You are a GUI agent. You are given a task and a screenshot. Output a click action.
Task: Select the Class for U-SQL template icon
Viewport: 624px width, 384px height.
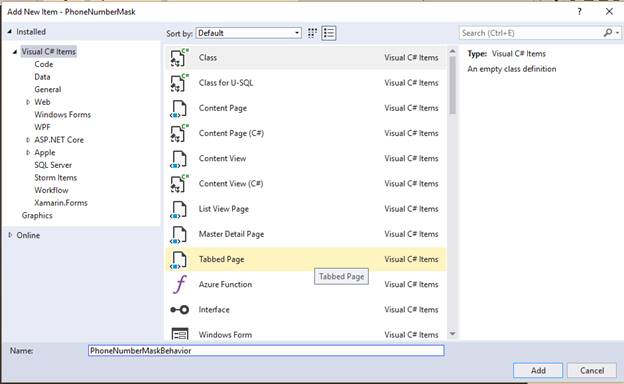tap(179, 83)
